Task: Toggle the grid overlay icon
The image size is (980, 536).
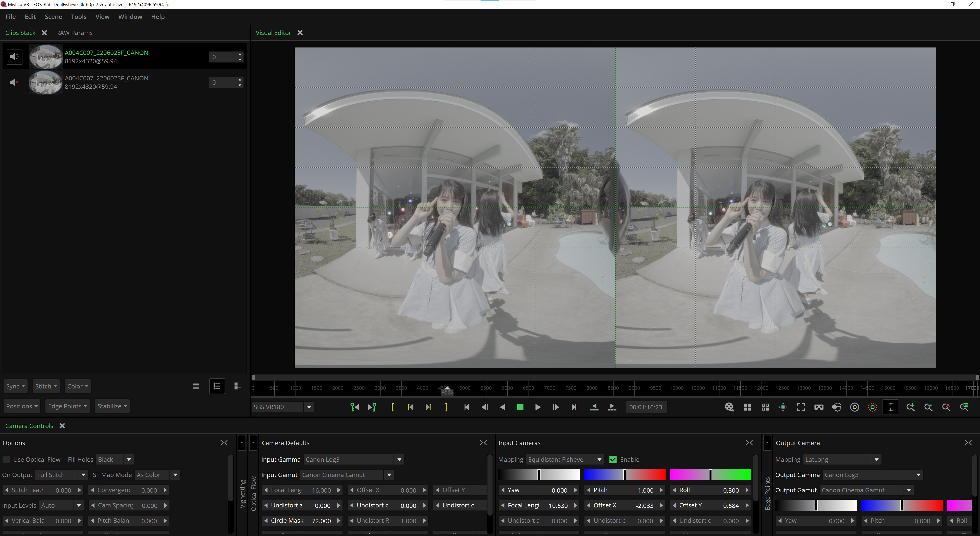Action: point(890,407)
